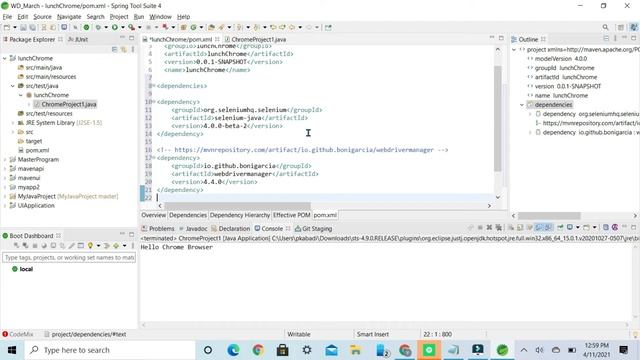Screen dimensions: 640x360
Task: Open the Navigate menu
Action: (69, 17)
